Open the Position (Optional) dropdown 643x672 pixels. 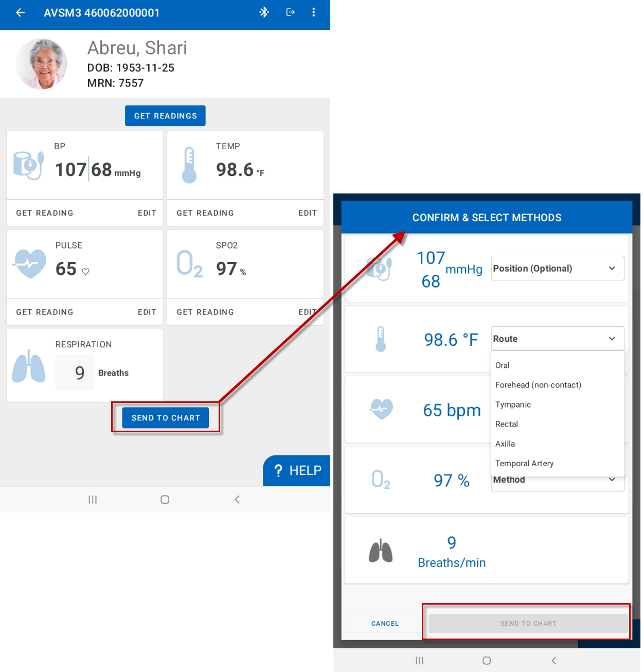[x=557, y=268]
